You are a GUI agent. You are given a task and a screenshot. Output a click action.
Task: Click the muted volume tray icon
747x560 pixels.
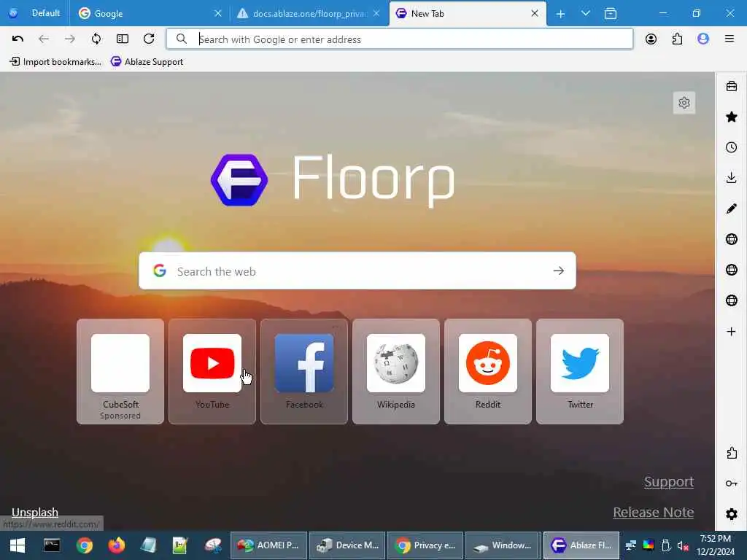682,545
